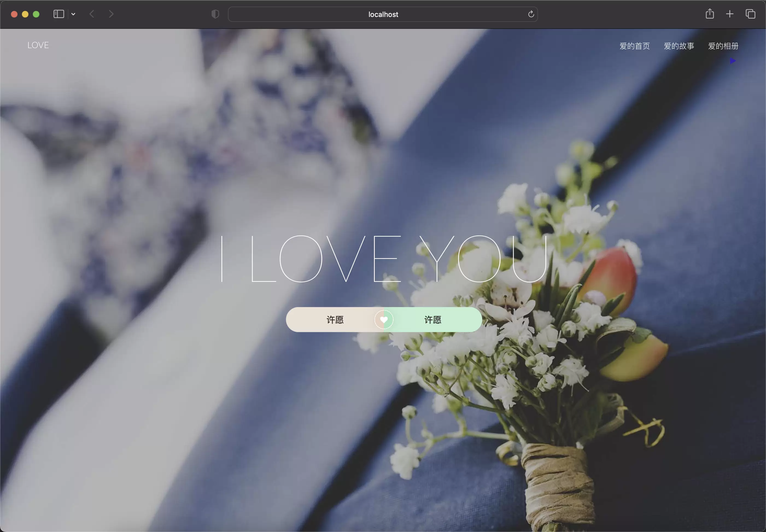Toggle the Safari sidebar icon
766x532 pixels.
(x=59, y=14)
